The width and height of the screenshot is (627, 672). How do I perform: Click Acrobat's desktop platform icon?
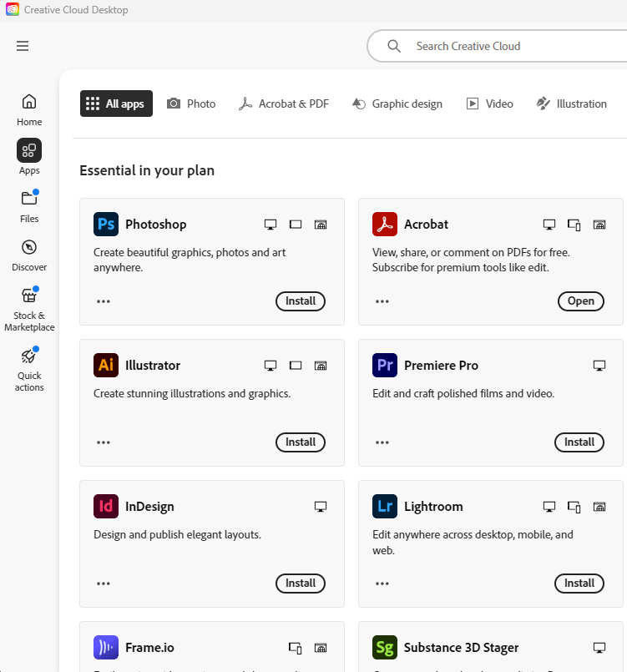[549, 225]
